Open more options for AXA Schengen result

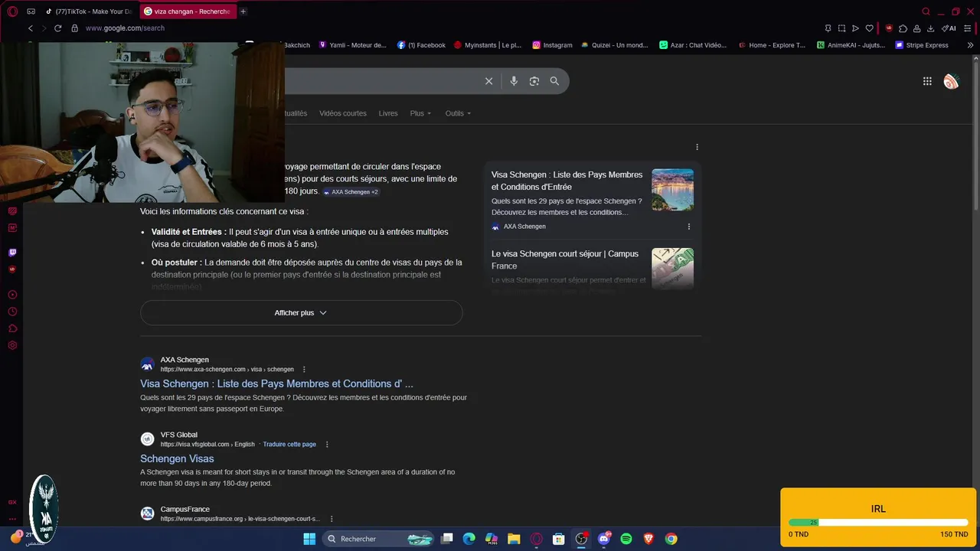(x=304, y=370)
